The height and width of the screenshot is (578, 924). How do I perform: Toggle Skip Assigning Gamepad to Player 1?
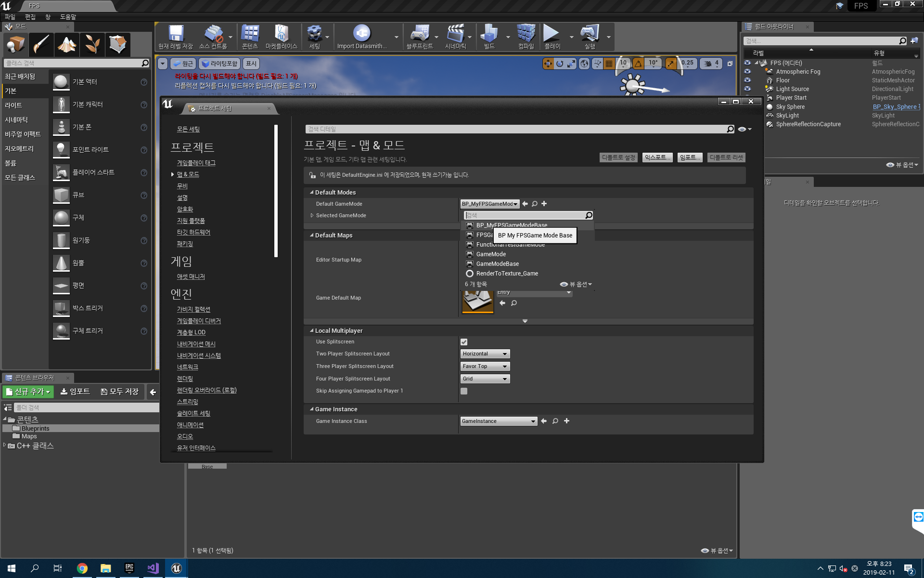[x=463, y=391]
